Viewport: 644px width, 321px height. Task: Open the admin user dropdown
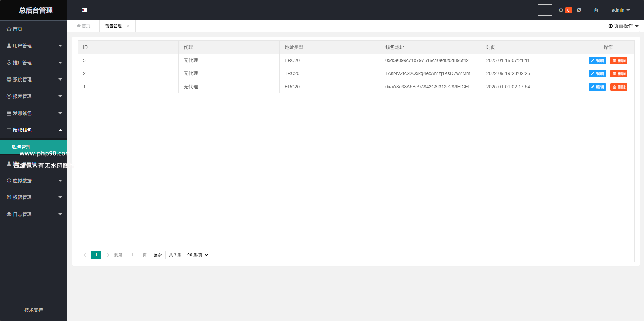click(620, 10)
